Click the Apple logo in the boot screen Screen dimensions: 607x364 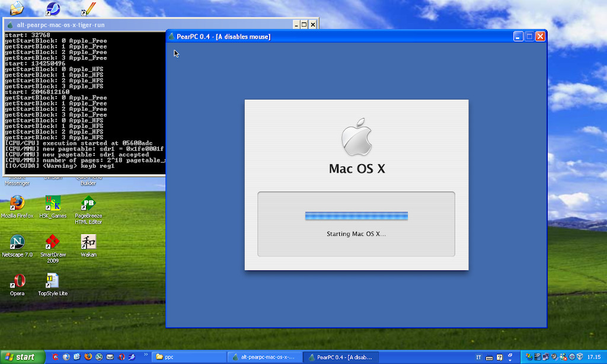pos(356,137)
